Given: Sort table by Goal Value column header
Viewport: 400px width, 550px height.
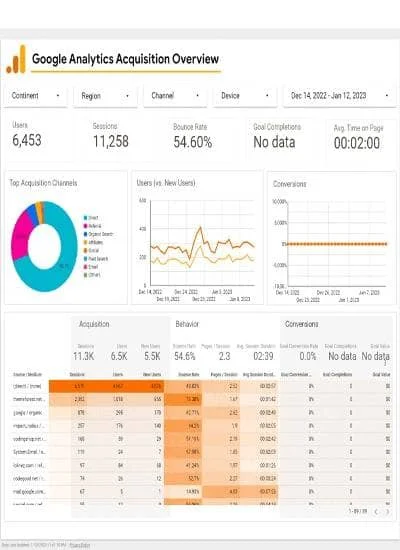Looking at the screenshot, I should [381, 375].
